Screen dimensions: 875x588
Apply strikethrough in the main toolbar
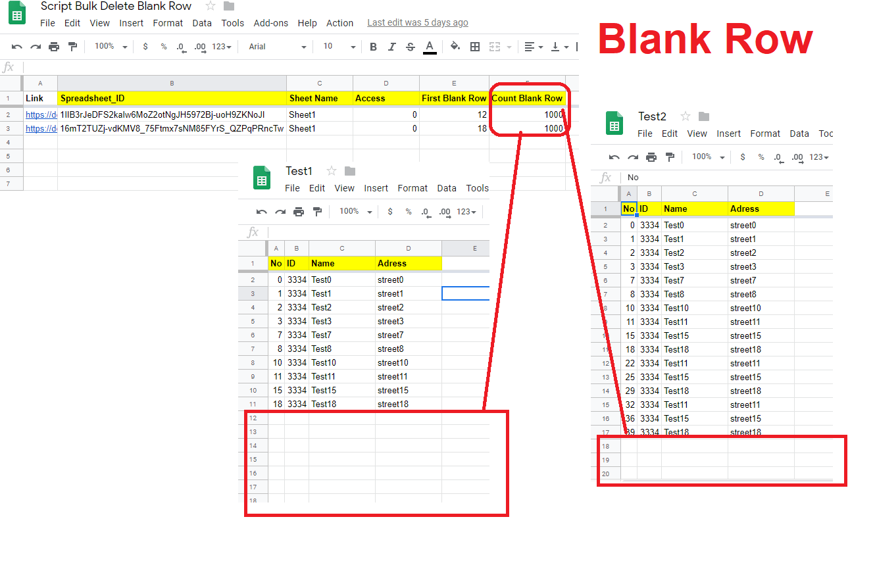click(411, 47)
